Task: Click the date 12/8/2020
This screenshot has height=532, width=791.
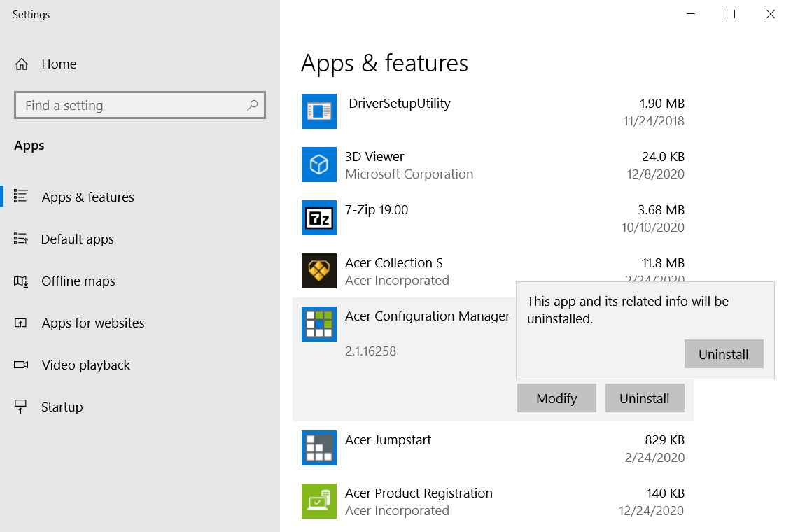Action: click(x=655, y=174)
